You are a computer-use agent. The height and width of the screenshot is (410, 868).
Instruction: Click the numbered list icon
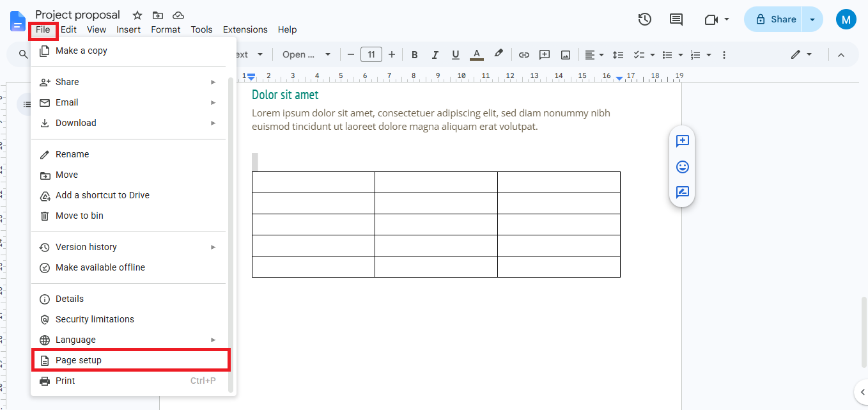[x=696, y=55]
